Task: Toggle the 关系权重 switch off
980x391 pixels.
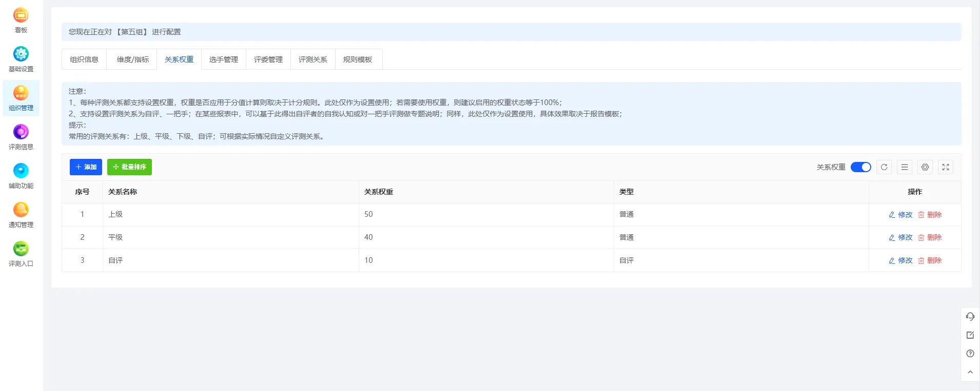Action: point(860,167)
